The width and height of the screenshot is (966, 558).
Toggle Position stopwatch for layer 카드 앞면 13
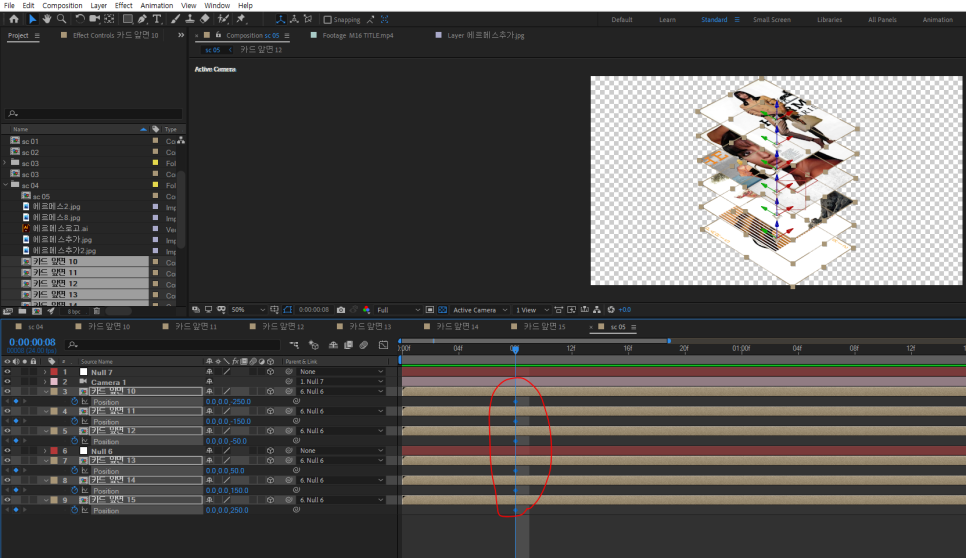click(x=75, y=471)
